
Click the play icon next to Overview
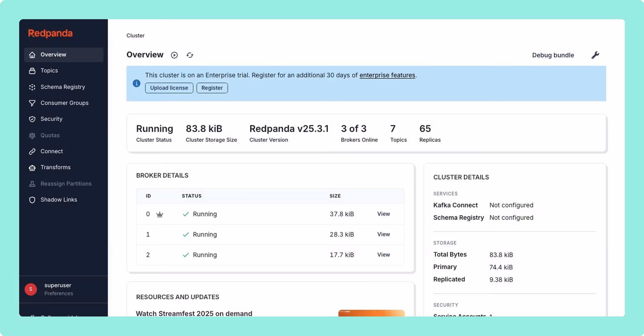click(174, 55)
